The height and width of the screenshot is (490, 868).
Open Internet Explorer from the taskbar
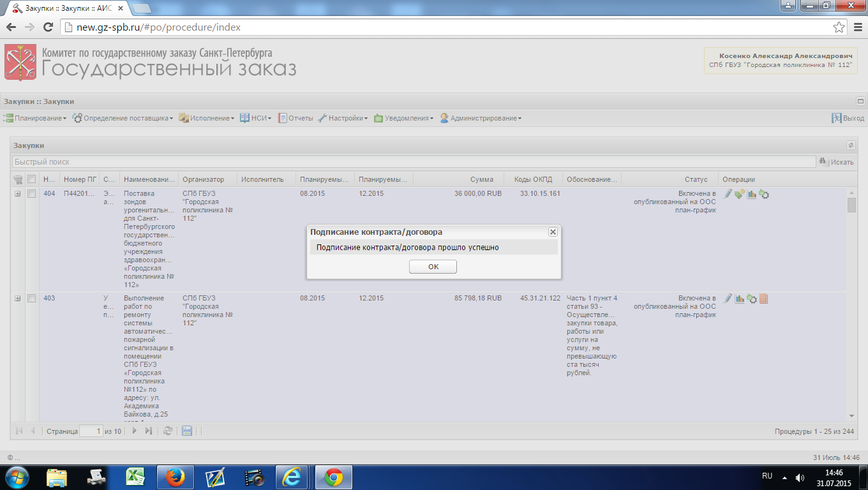click(293, 477)
